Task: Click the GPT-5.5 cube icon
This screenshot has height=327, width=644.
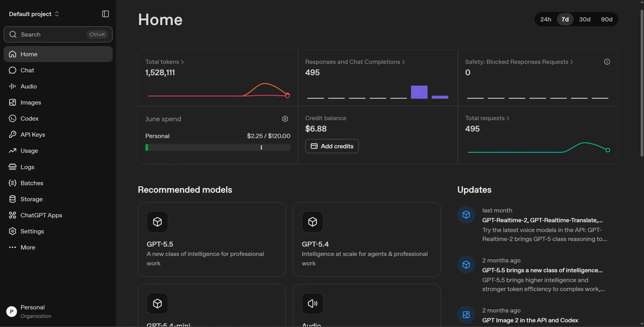Action: [157, 222]
